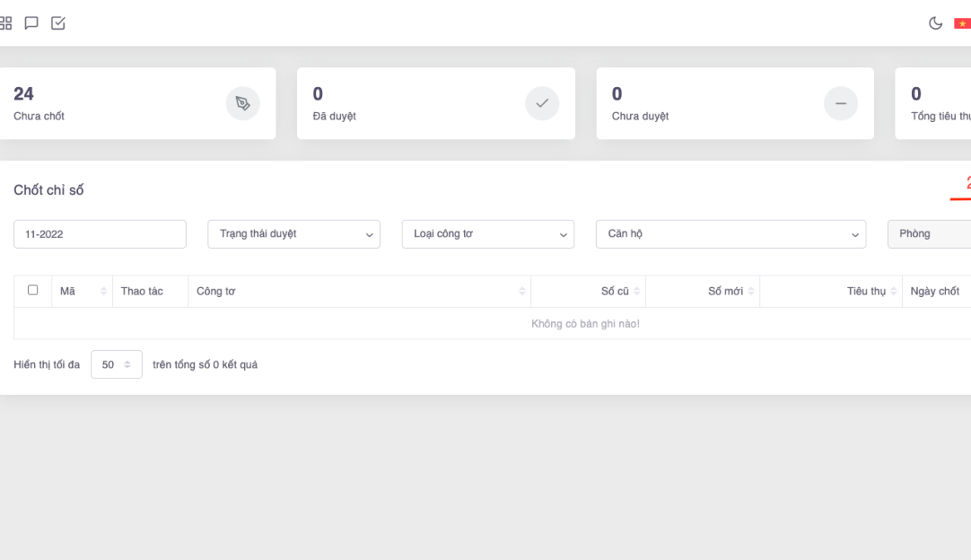Expand the Căn hộ dropdown
This screenshot has width=971, height=560.
[x=730, y=234]
